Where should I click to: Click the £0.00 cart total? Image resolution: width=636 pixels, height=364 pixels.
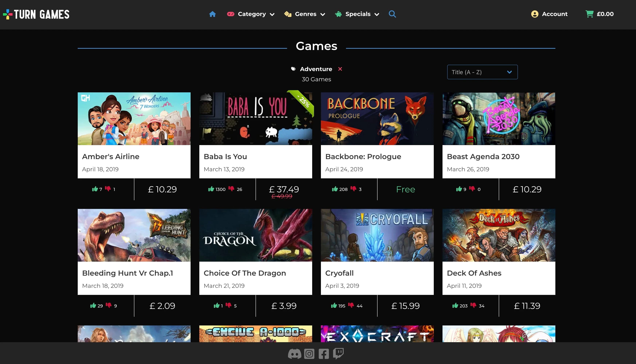click(605, 14)
